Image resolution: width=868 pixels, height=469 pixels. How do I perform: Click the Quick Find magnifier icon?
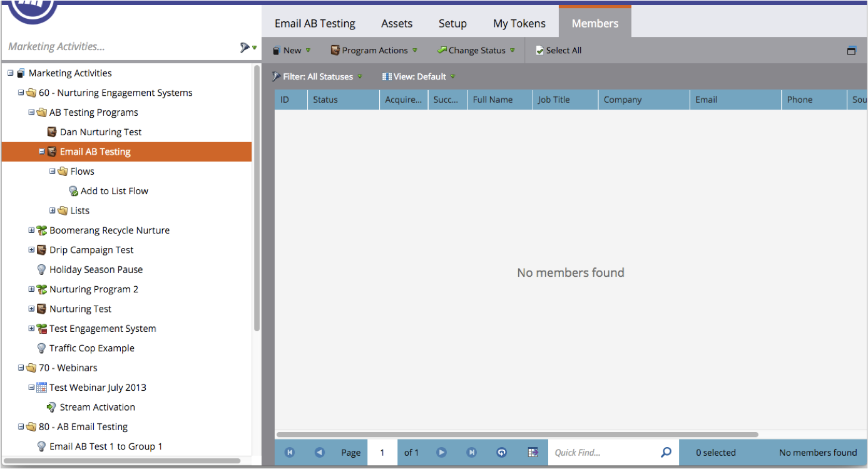pos(666,452)
